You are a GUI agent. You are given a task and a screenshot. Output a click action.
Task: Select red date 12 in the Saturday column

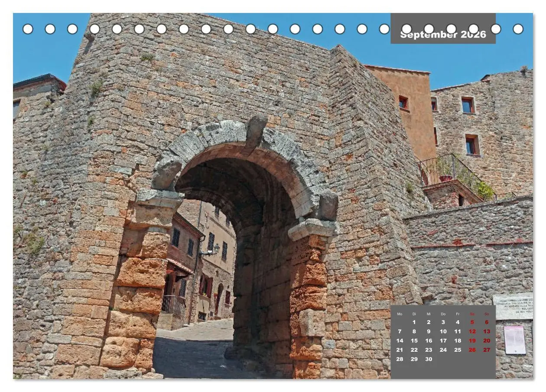(472, 331)
